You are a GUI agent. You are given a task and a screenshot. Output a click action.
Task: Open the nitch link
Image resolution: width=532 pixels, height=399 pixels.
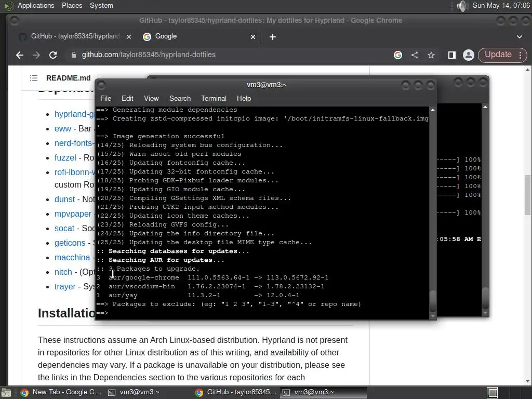[63, 272]
